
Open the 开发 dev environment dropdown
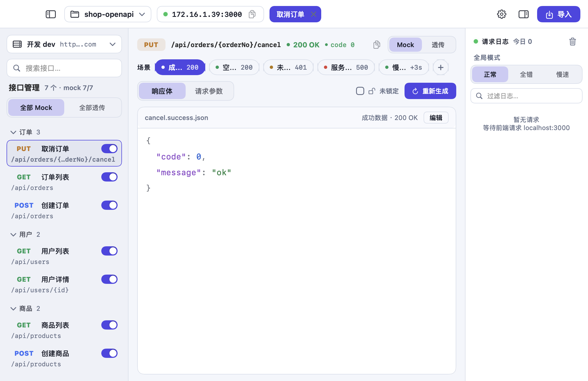pos(64,44)
